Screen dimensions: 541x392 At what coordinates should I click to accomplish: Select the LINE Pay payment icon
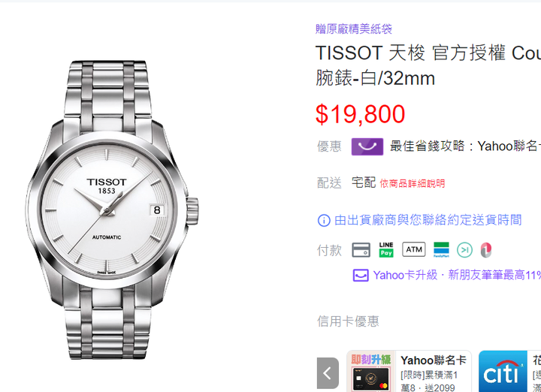tap(386, 249)
